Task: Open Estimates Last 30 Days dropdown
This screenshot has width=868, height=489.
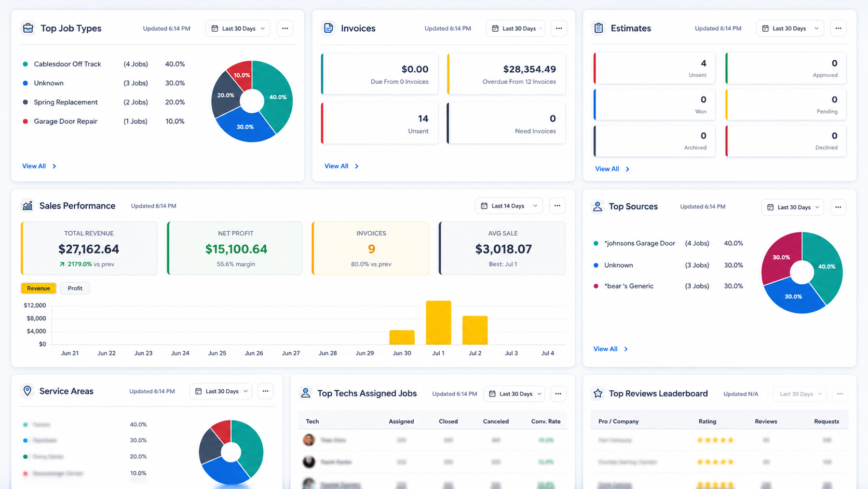Action: (790, 29)
